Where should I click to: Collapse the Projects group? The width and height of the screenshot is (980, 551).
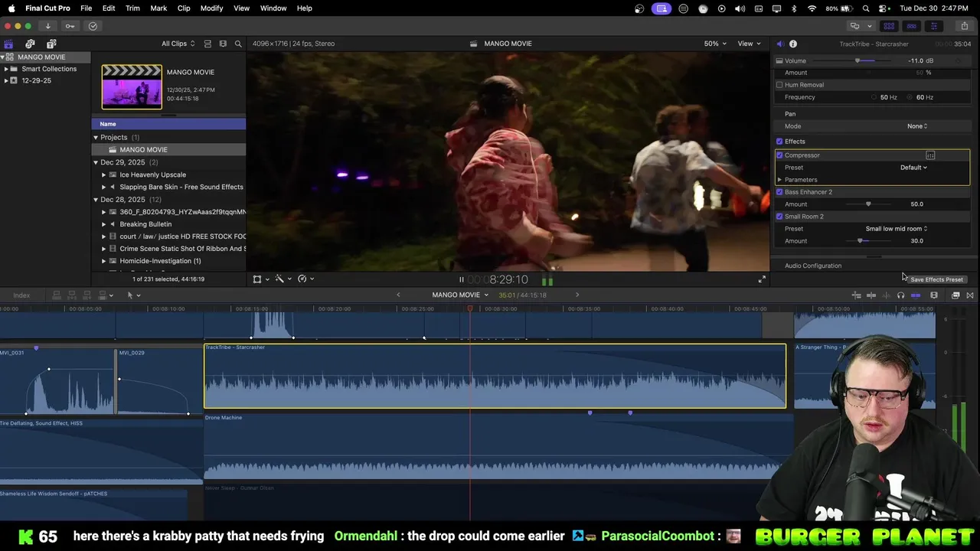coord(96,138)
